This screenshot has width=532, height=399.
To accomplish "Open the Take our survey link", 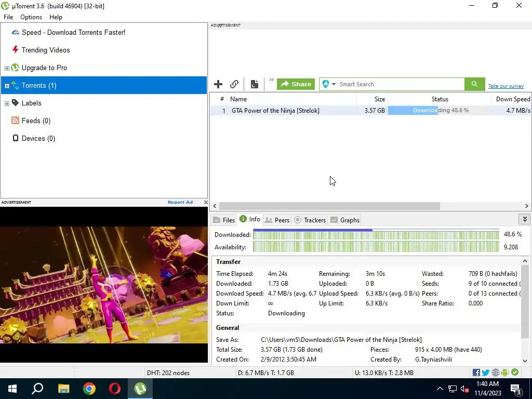I will point(506,86).
